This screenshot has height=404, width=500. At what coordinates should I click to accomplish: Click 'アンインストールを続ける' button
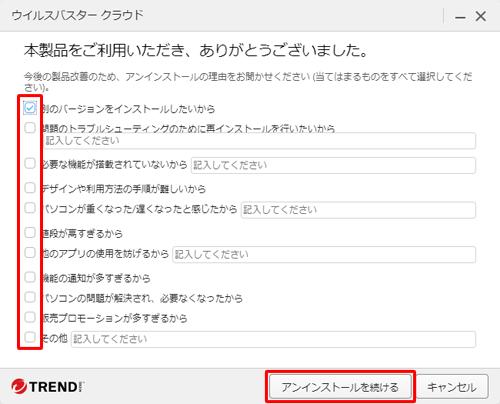coord(340,387)
